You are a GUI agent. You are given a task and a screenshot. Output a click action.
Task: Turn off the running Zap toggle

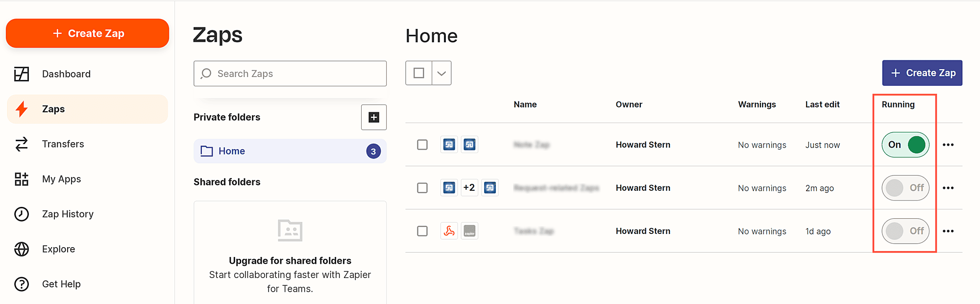pyautogui.click(x=905, y=145)
